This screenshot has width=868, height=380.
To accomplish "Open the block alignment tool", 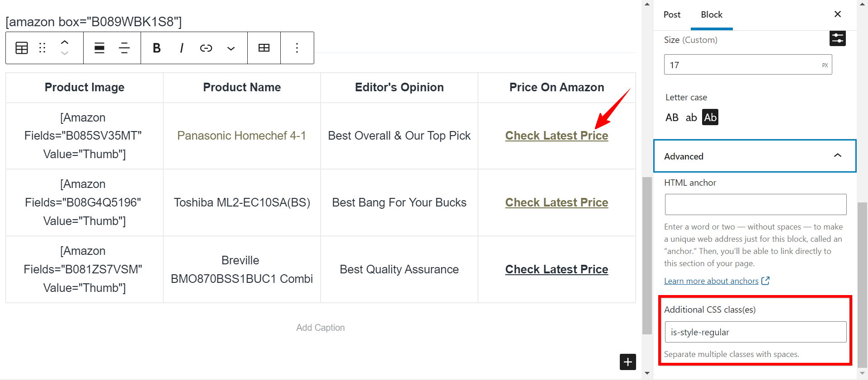I will [x=99, y=48].
